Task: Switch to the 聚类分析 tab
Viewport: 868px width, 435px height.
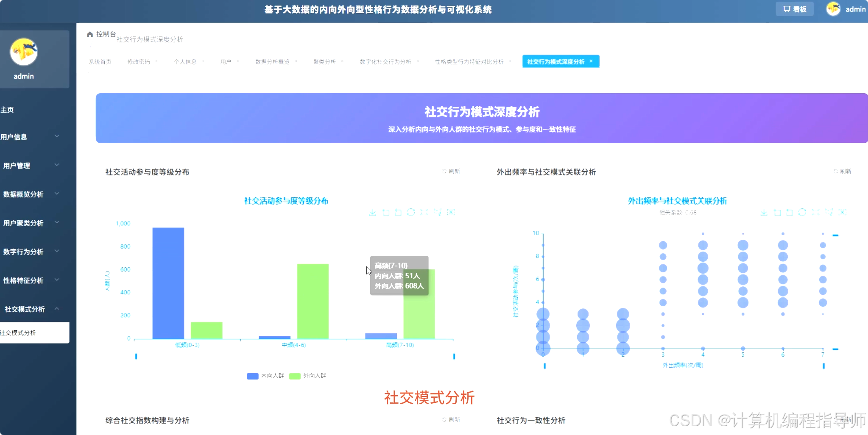Action: (324, 62)
